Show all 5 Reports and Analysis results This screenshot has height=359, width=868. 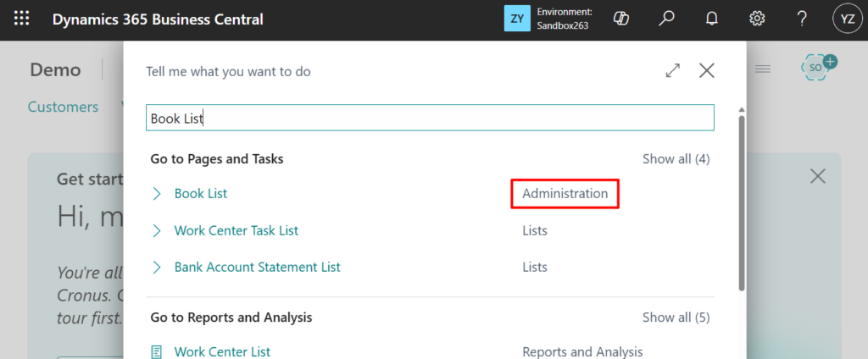pos(676,318)
